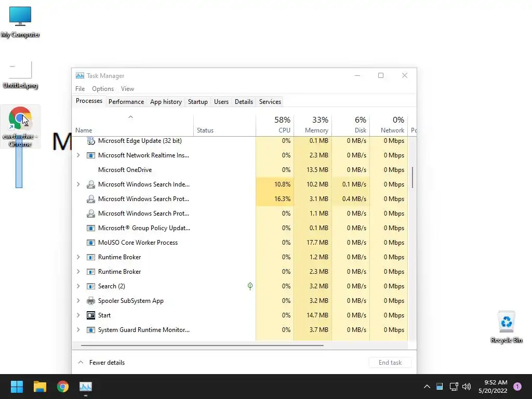
Task: Sort processes by CPU column header
Action: pos(275,125)
